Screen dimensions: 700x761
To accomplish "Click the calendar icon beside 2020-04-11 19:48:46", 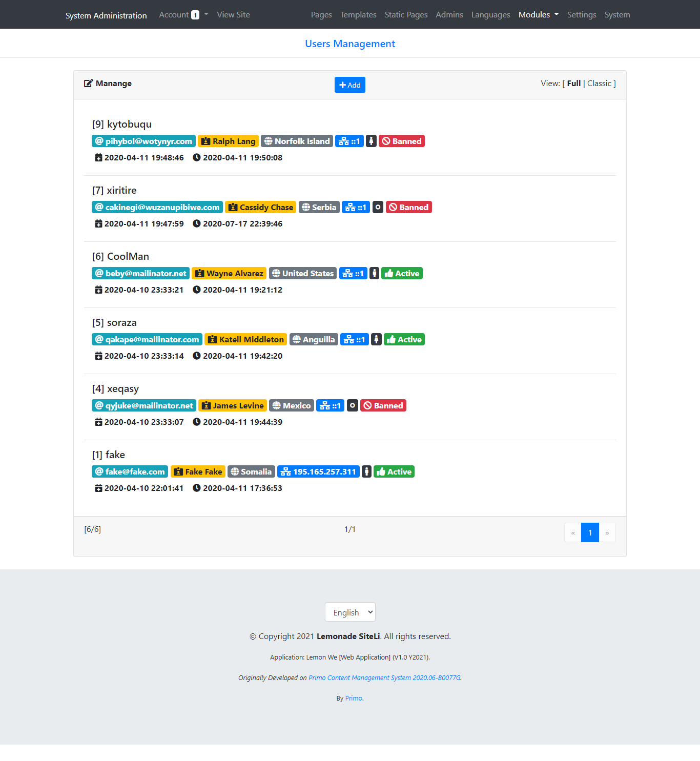I will [x=98, y=157].
